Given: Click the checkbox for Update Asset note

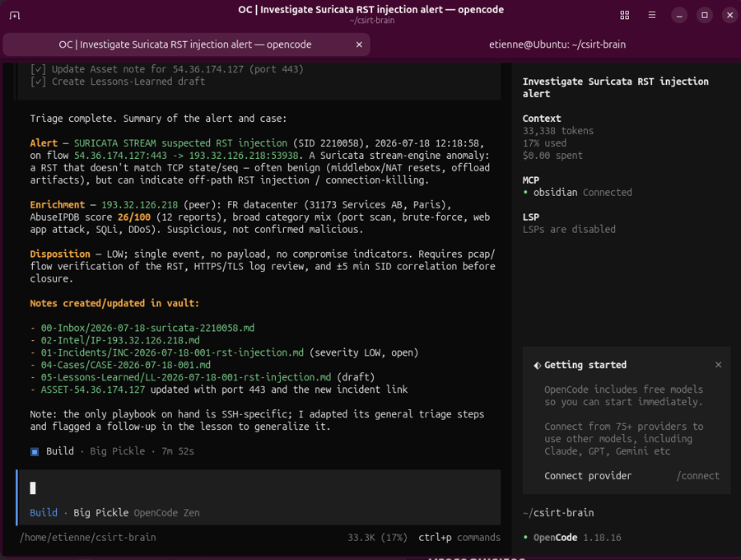Looking at the screenshot, I should tap(38, 69).
